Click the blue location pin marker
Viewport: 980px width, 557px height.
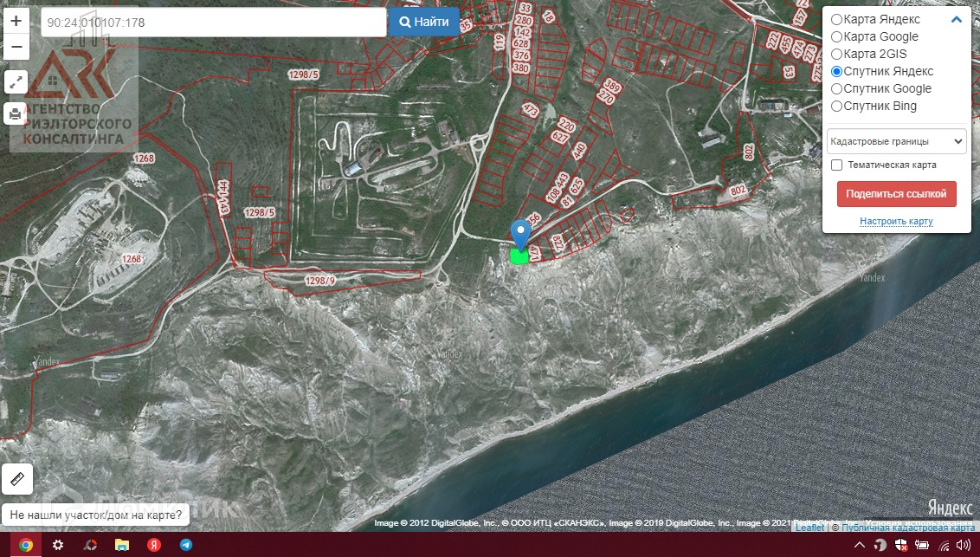520,235
